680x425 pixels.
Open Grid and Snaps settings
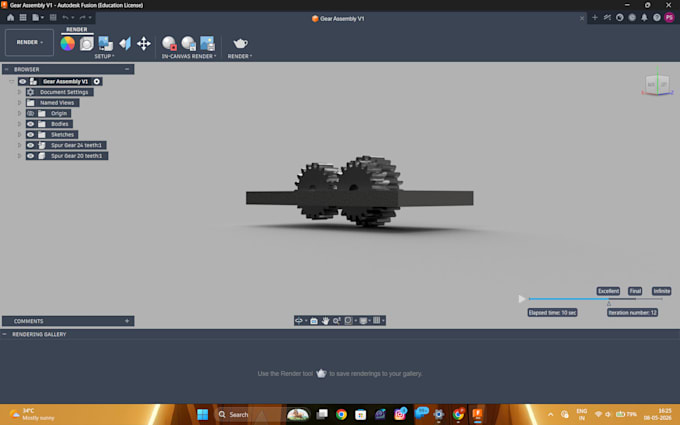point(376,320)
